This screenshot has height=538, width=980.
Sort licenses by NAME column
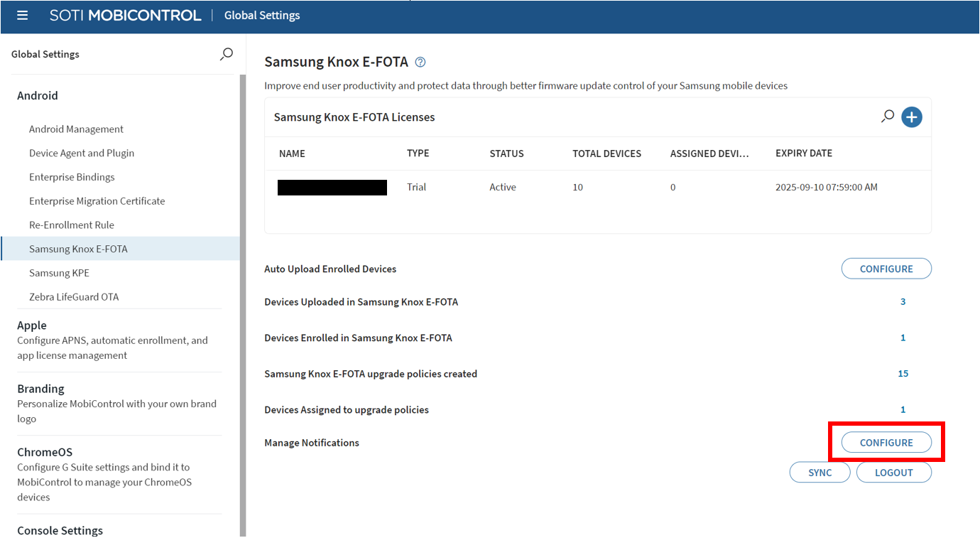[292, 154]
